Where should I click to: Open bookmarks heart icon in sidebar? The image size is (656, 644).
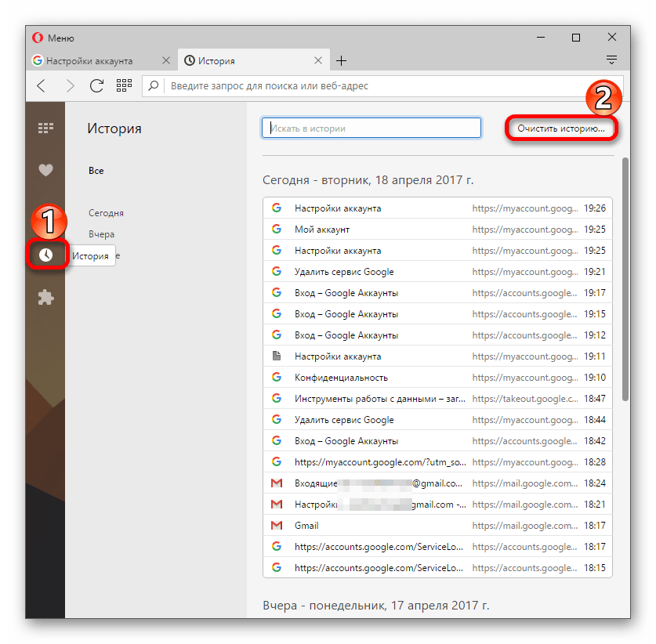click(45, 170)
